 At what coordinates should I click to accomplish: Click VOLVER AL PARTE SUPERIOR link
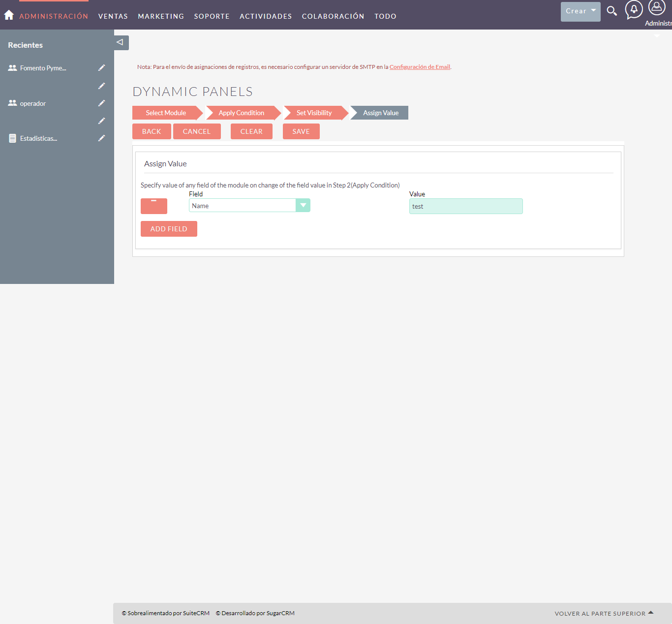pos(604,613)
